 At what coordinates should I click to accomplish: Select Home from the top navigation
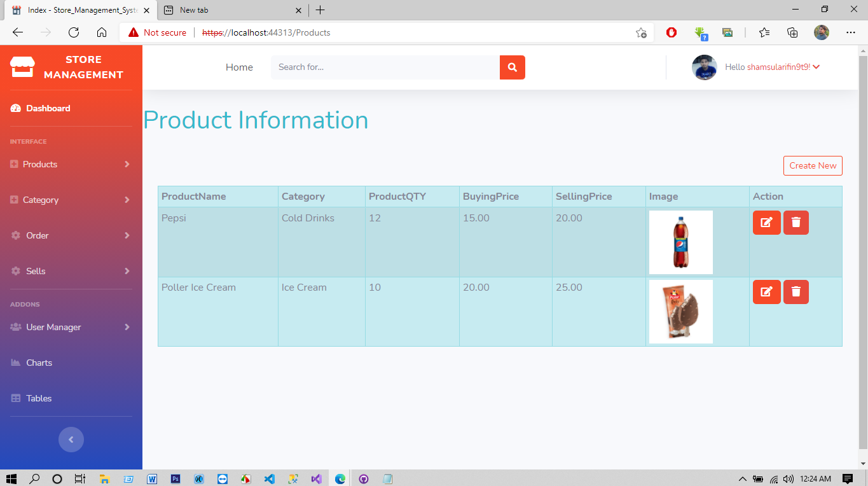pos(239,67)
